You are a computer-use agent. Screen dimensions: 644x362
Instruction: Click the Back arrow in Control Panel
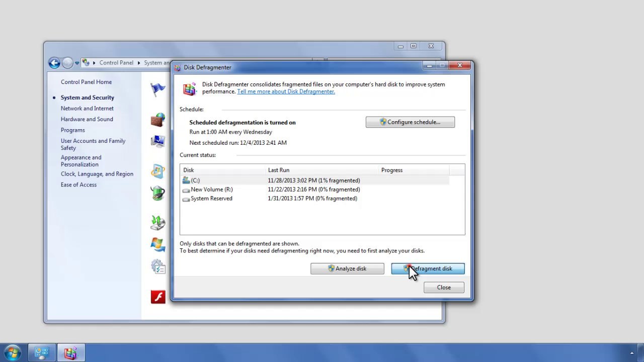click(54, 63)
